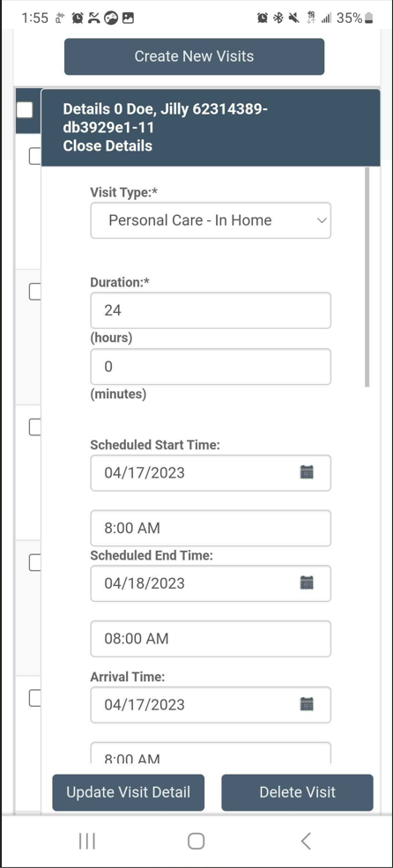Tap the Bluetooth status bar icon
This screenshot has width=393, height=868.
coord(278,19)
